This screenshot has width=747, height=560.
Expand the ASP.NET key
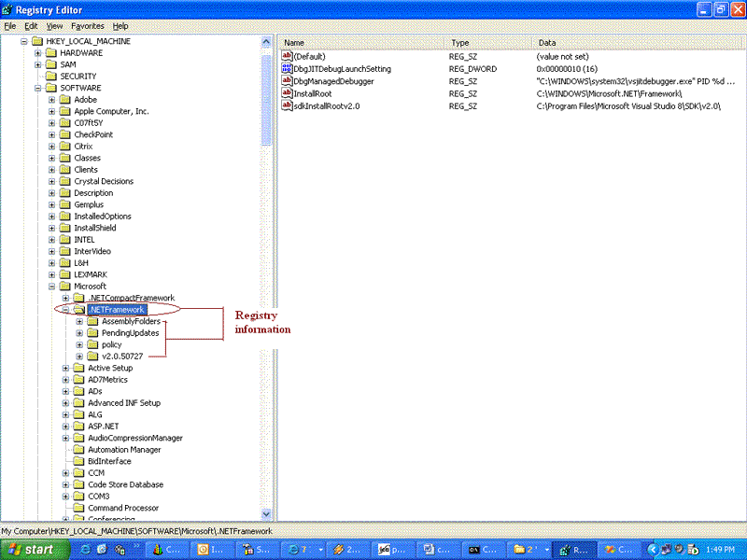coord(65,427)
